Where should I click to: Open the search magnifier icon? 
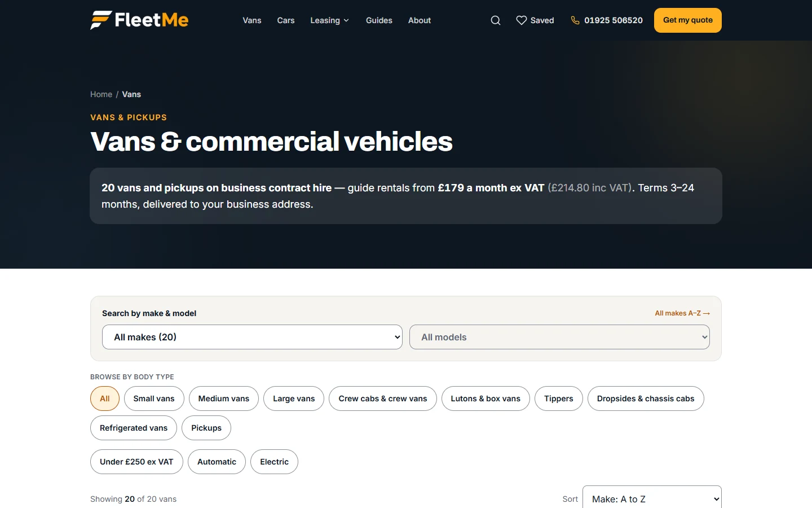[496, 20]
